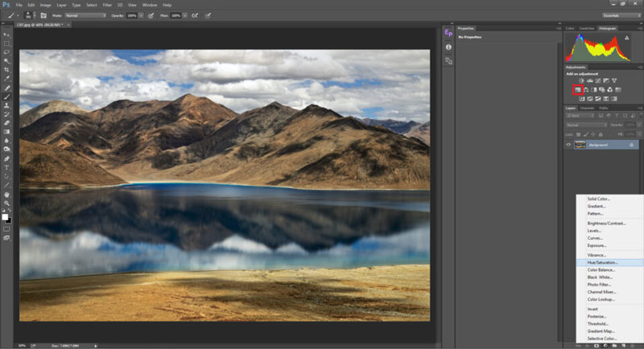The width and height of the screenshot is (644, 349).
Task: Open the Essentials workspace dropdown
Action: tap(621, 15)
